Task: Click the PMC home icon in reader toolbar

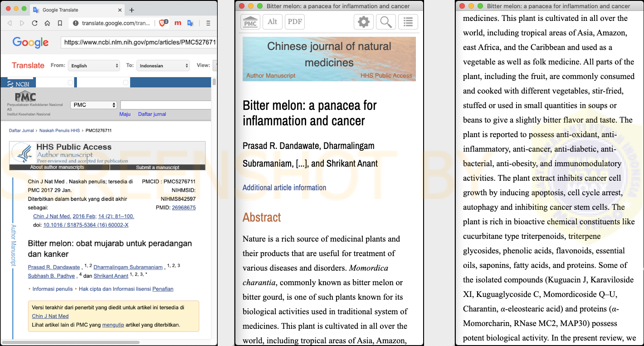Action: [250, 22]
